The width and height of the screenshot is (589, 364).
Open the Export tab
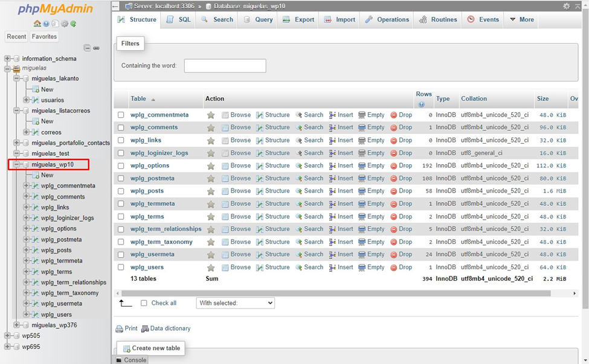click(298, 19)
